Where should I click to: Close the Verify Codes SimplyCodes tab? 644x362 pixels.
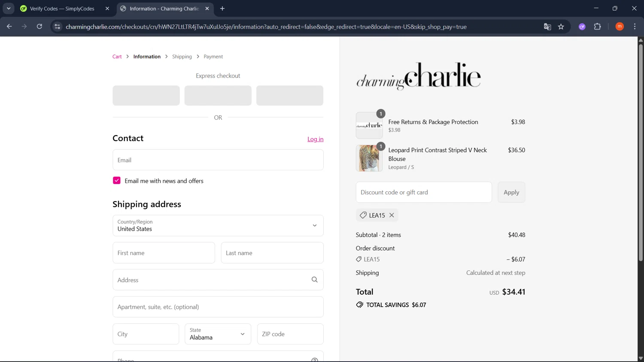point(107,9)
